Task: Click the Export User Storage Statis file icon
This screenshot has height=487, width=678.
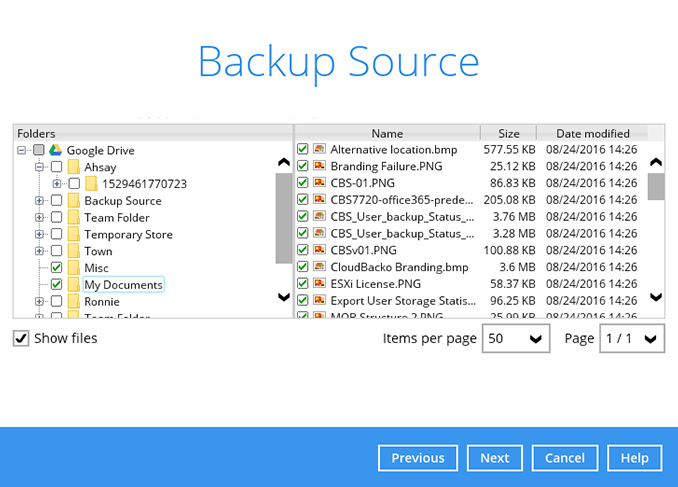Action: [319, 301]
